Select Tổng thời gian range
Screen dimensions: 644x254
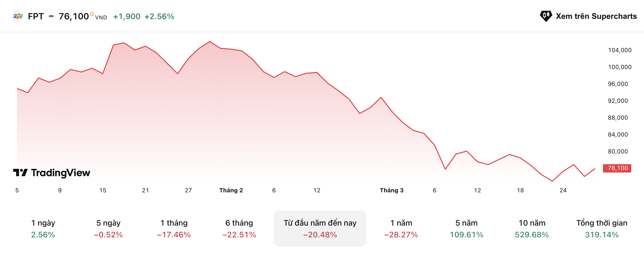point(602,229)
